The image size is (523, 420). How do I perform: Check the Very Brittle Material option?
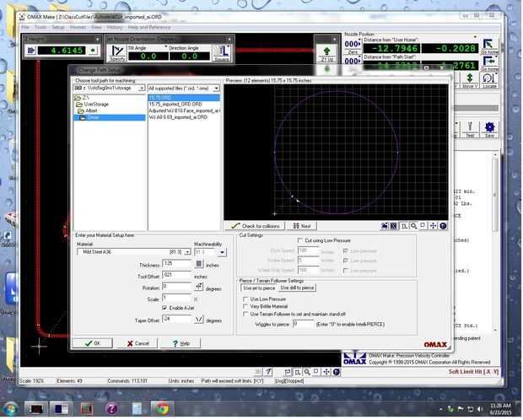(245, 305)
